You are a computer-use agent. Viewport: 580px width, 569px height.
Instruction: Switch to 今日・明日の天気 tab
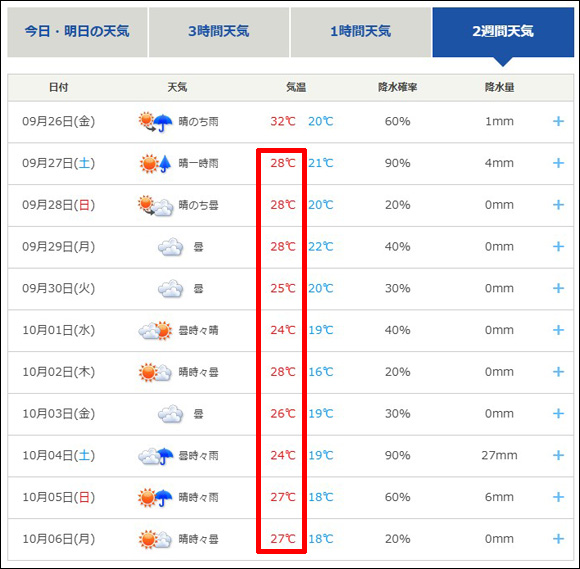[x=77, y=32]
